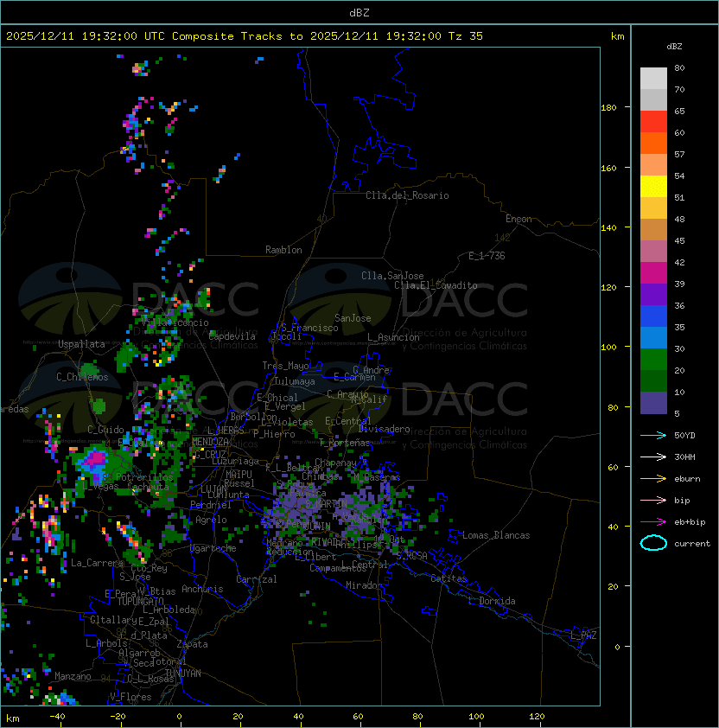Viewport: 719px width, 728px height.
Task: Select the bright yellow legend swatch
Action: [653, 186]
